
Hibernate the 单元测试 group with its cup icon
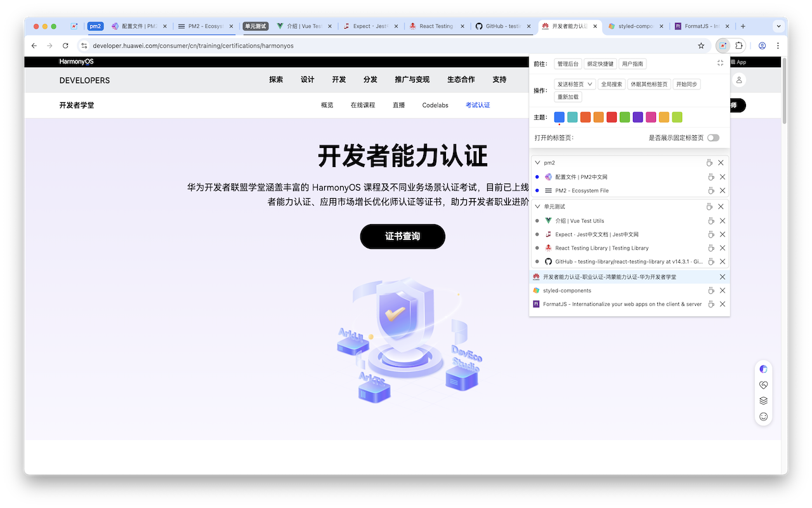710,206
